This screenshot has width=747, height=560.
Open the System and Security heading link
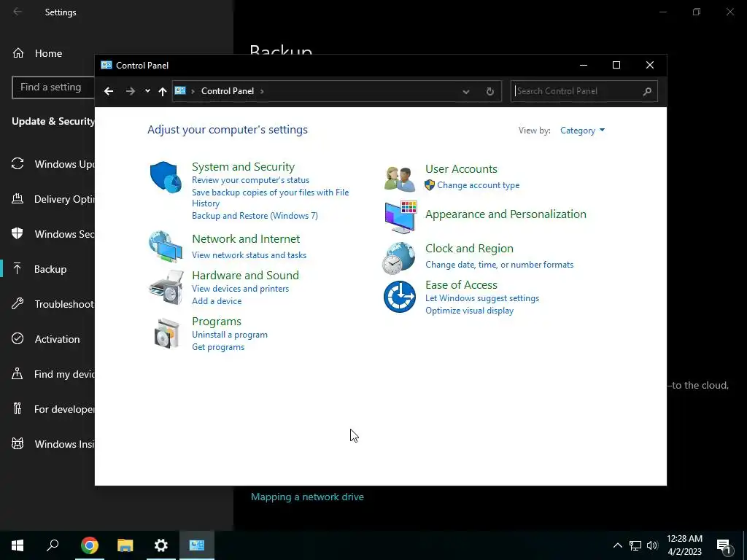[x=243, y=167]
